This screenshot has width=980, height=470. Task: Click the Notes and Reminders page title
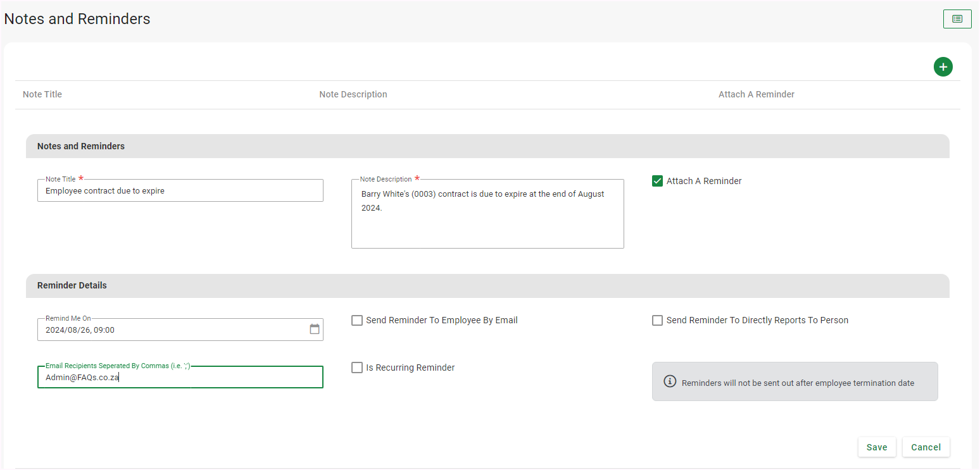click(77, 19)
